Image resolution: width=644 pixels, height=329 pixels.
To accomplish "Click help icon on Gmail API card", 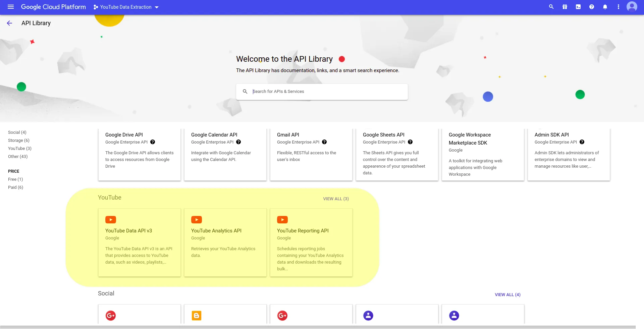I will pyautogui.click(x=324, y=142).
